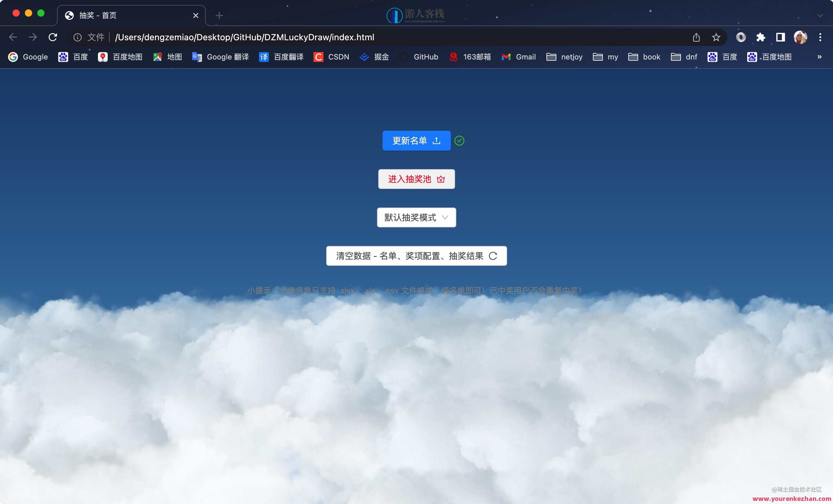Image resolution: width=833 pixels, height=504 pixels.
Task: Open the Chrome menu via the three-dot icon
Action: point(820,37)
